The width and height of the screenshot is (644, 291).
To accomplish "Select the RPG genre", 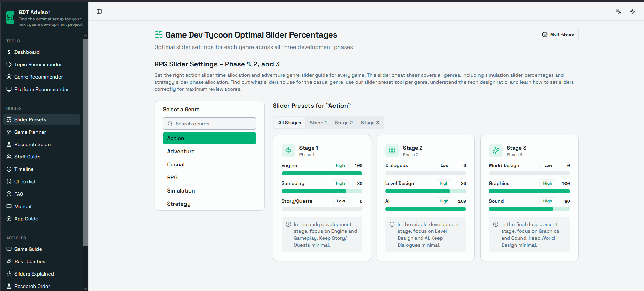I will [x=210, y=177].
